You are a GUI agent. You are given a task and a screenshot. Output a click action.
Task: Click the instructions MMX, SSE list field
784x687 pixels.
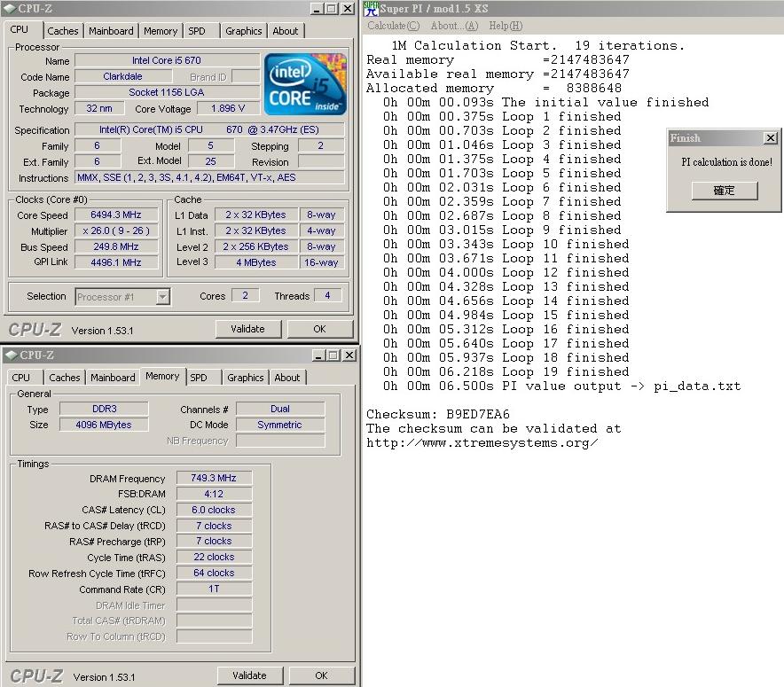click(209, 177)
